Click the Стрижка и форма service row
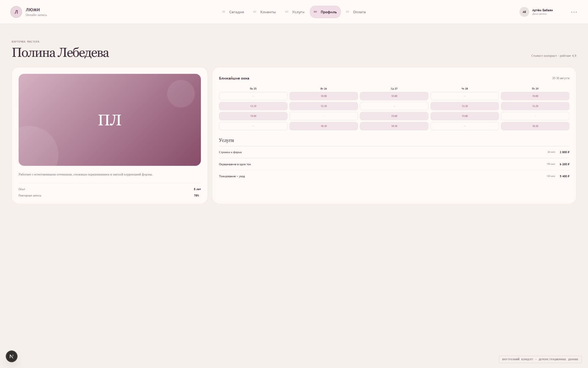The image size is (588, 368). click(x=394, y=152)
